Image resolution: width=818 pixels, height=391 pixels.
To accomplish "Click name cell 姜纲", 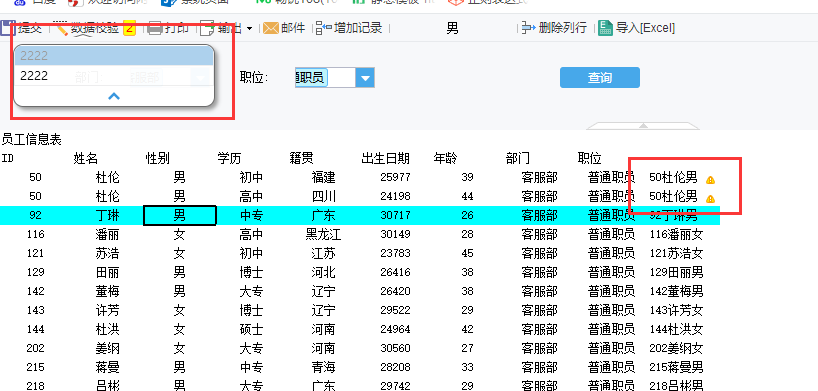I will pyautogui.click(x=107, y=348).
